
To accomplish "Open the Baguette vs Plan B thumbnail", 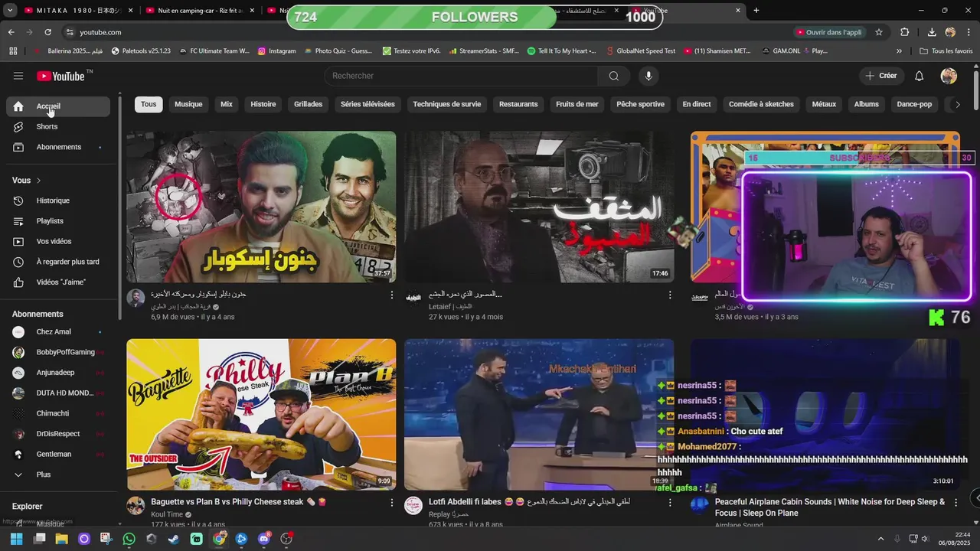I will (261, 415).
